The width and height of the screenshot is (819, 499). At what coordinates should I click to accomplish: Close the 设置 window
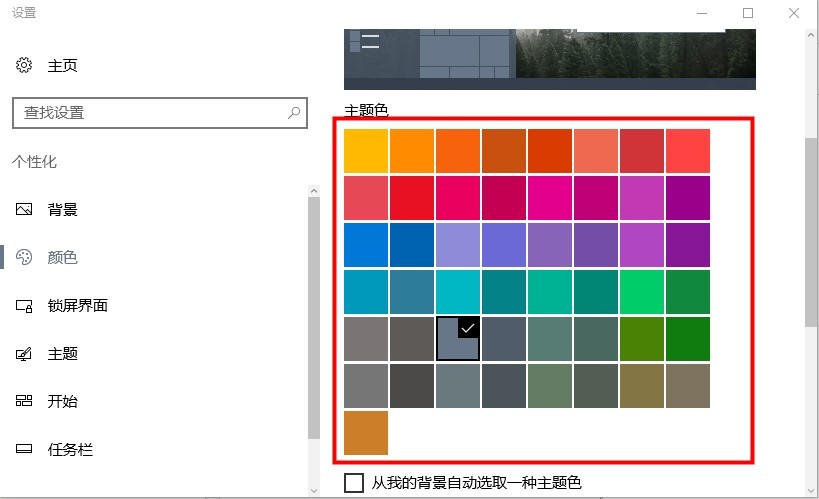pyautogui.click(x=794, y=13)
